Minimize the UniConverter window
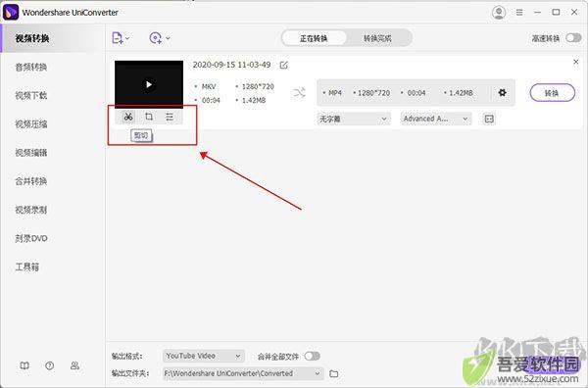 point(538,13)
